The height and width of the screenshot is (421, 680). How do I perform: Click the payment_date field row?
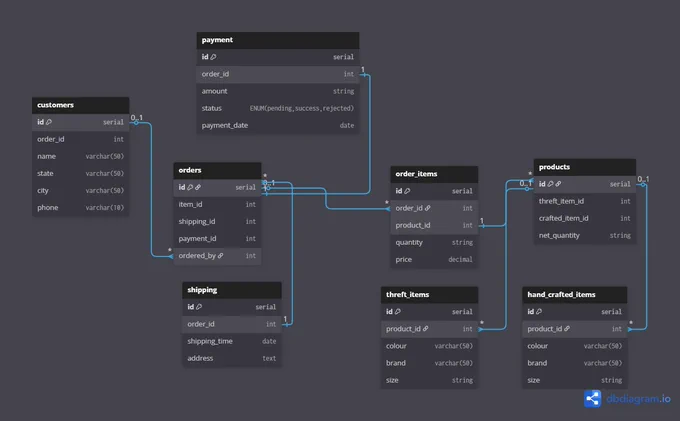click(x=278, y=125)
